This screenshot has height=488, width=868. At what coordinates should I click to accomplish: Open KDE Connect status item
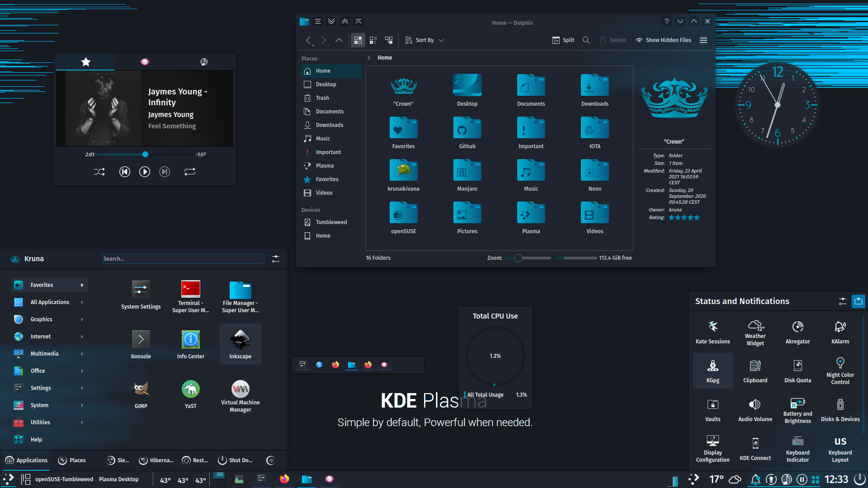[755, 449]
